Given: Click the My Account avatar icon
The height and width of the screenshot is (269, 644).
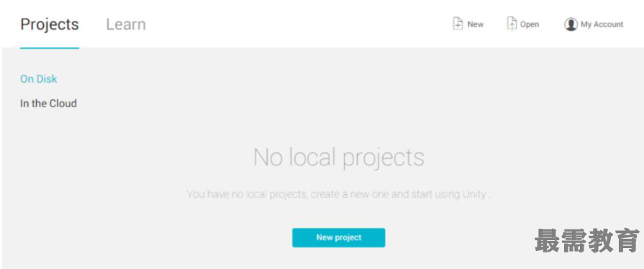Looking at the screenshot, I should (x=571, y=24).
